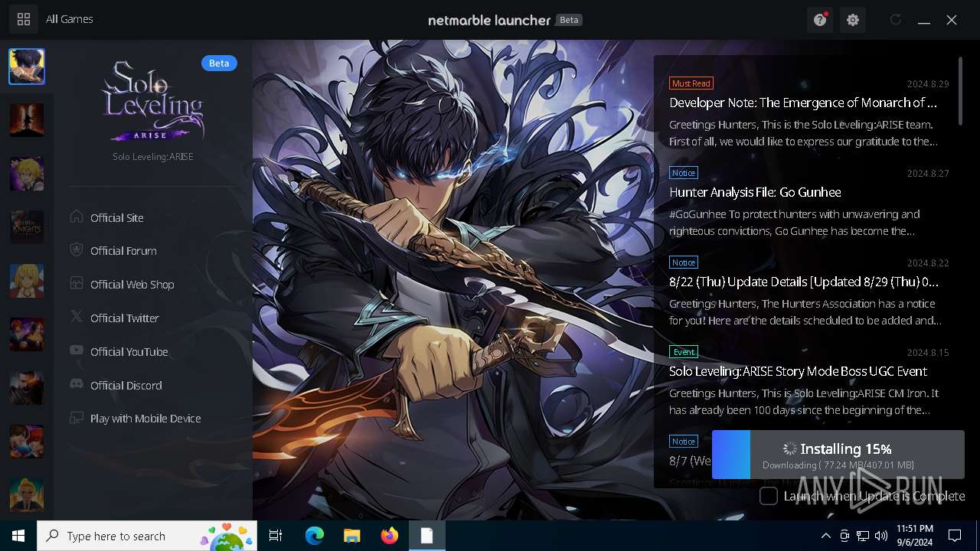Select the sixth game thumbnail with fighters

coord(27,334)
